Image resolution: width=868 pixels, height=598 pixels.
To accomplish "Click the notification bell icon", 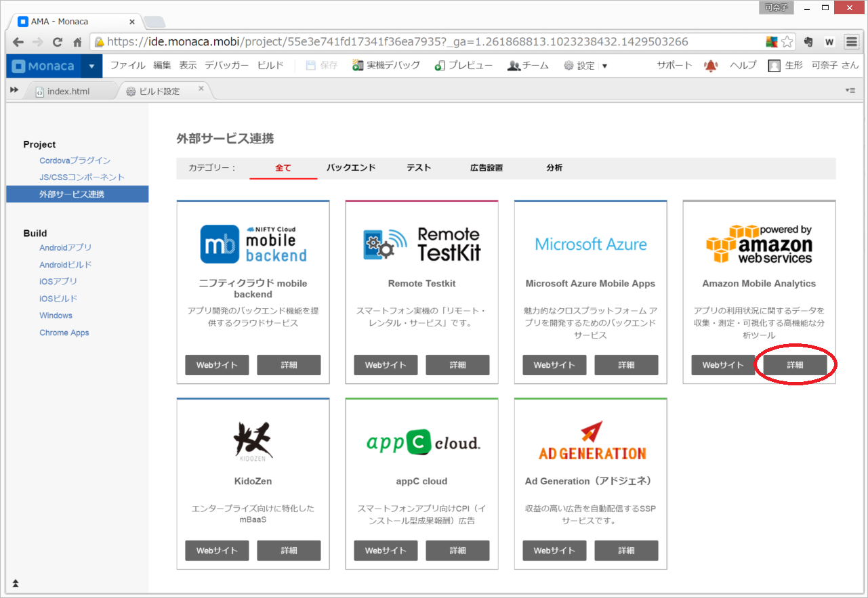I will (710, 66).
